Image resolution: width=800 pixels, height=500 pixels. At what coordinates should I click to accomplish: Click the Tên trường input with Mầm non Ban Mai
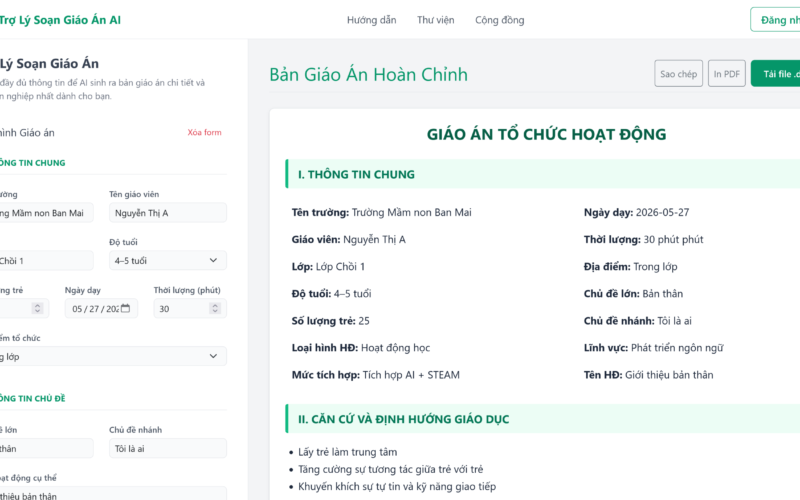tap(46, 213)
